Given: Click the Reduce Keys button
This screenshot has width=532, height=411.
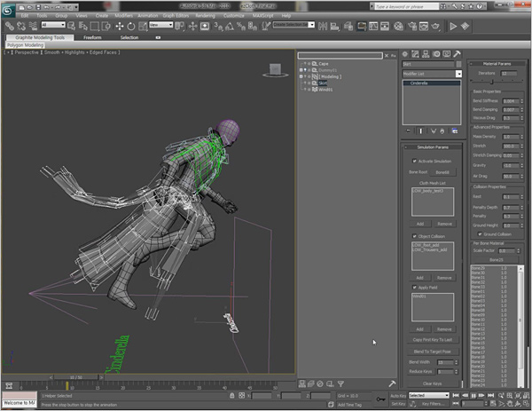Looking at the screenshot, I should [x=420, y=371].
